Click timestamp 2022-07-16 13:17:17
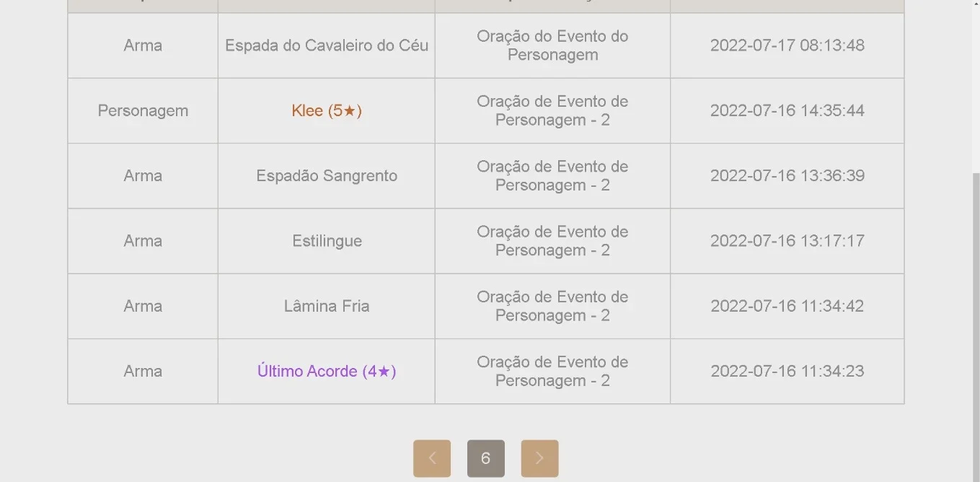 tap(787, 241)
